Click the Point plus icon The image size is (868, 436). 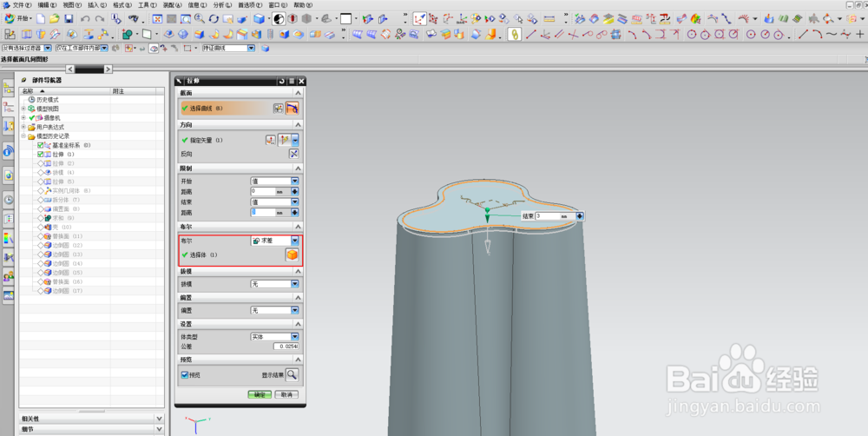859,35
